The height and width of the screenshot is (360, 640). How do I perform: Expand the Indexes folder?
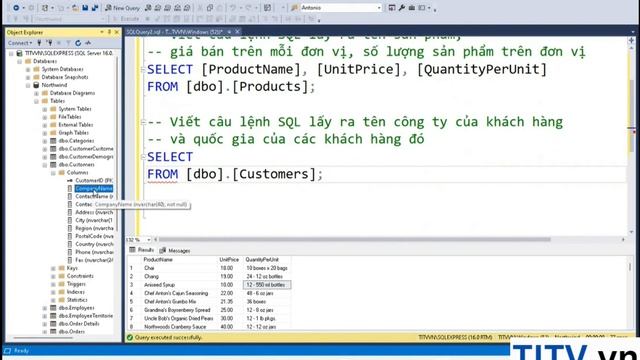tap(53, 292)
